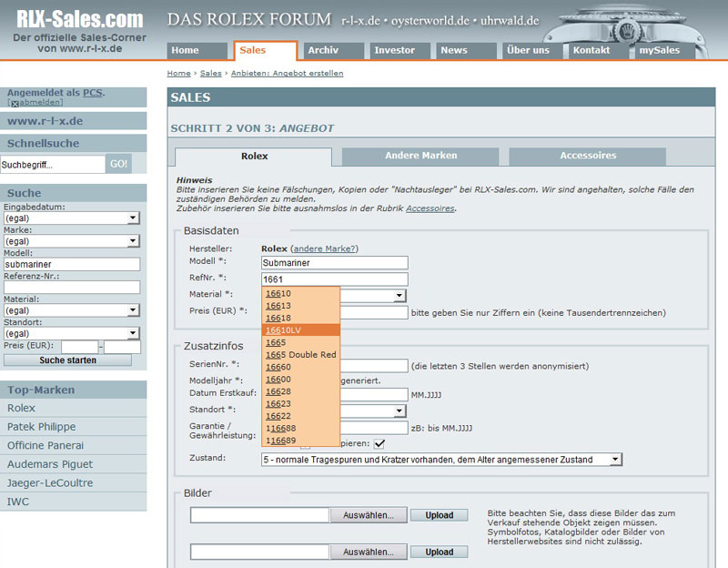Open the Marke dropdown in Suche panel

click(x=133, y=241)
